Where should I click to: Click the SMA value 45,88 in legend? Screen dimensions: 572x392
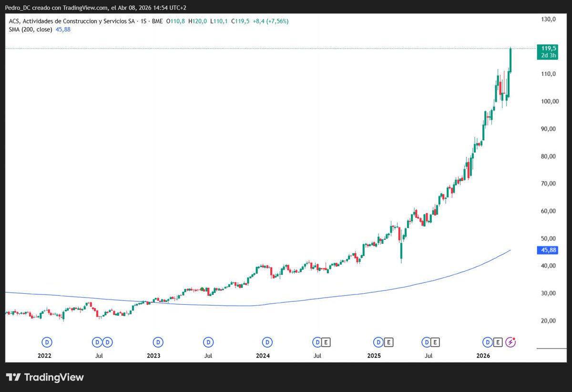pos(63,29)
